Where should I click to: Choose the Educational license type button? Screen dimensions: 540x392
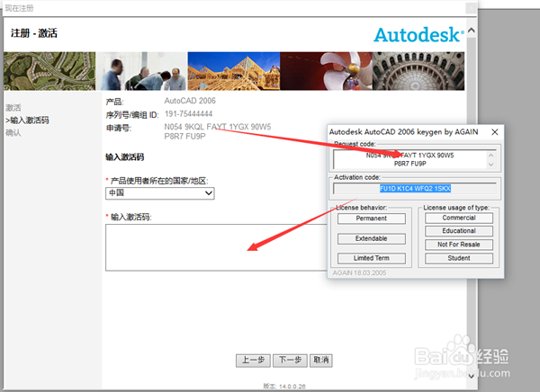coord(459,231)
